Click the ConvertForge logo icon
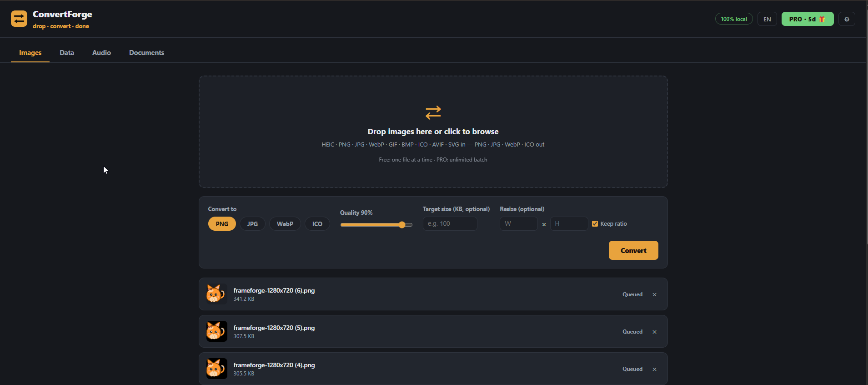The width and height of the screenshot is (868, 385). pos(19,19)
